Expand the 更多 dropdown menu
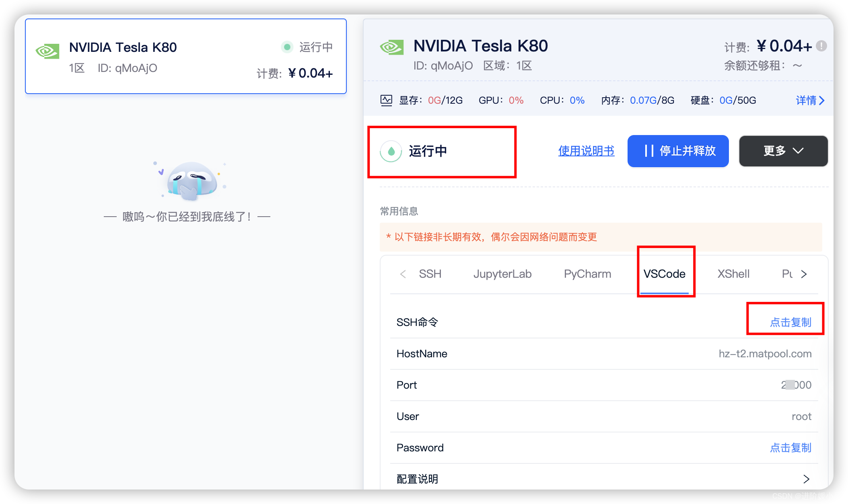This screenshot has height=504, width=848. click(783, 151)
